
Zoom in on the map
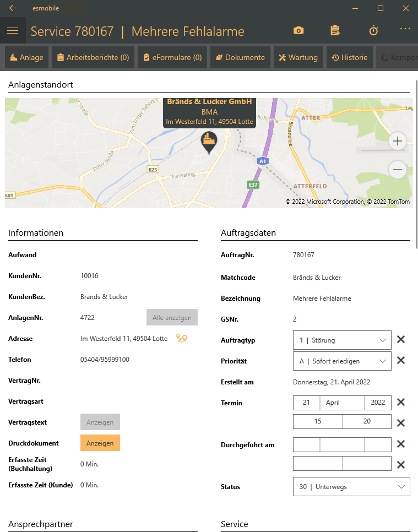[x=397, y=141]
